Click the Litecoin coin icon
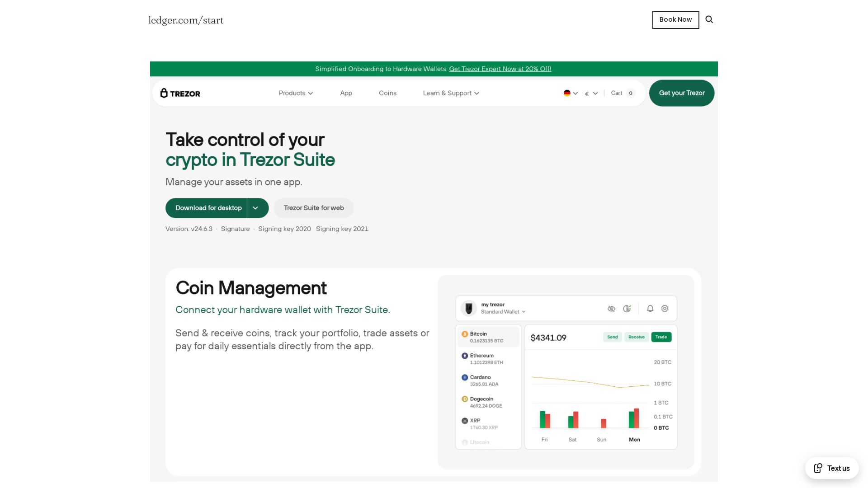This screenshot has height=488, width=868. tap(465, 443)
